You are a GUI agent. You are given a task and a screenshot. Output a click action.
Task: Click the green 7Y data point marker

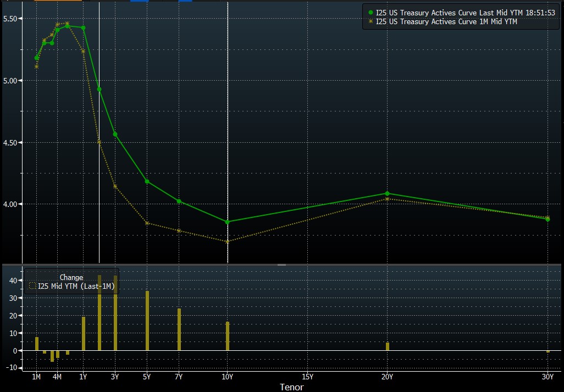179,201
